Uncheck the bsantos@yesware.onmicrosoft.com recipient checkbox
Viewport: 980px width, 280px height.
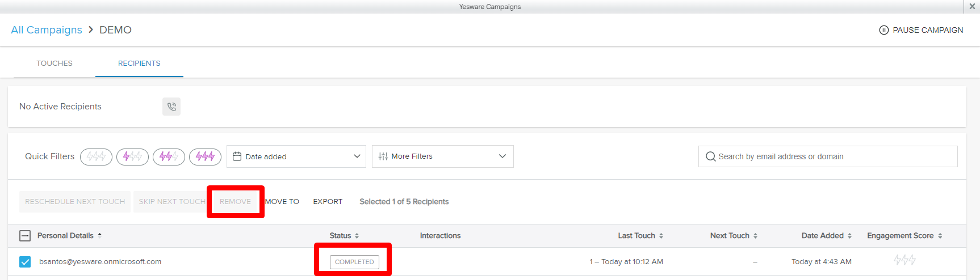point(25,262)
